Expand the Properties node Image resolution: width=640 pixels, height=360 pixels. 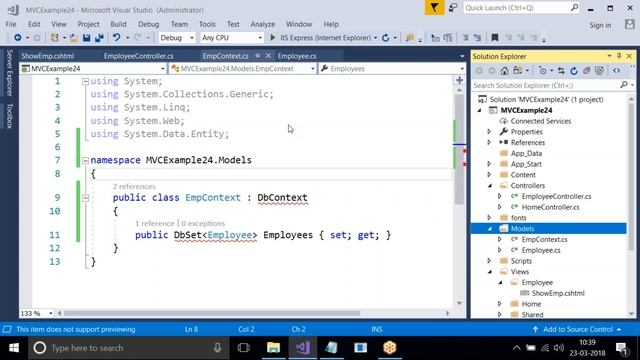click(x=489, y=132)
